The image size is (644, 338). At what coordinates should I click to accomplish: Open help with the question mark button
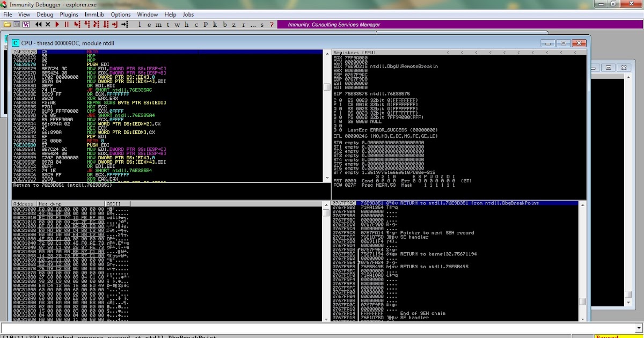(x=272, y=24)
